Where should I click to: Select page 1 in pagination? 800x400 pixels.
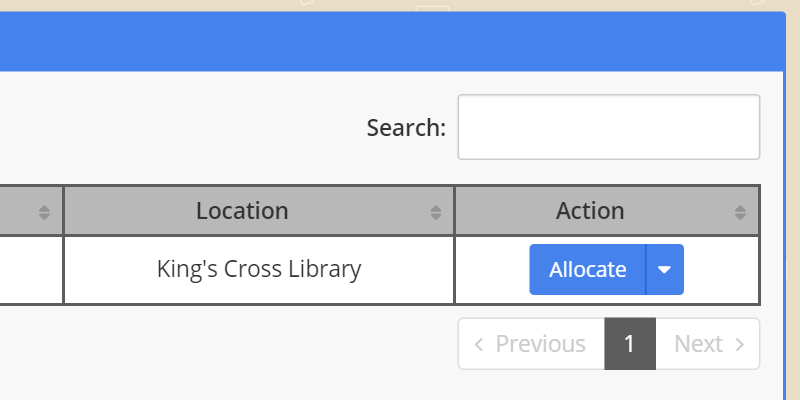630,344
